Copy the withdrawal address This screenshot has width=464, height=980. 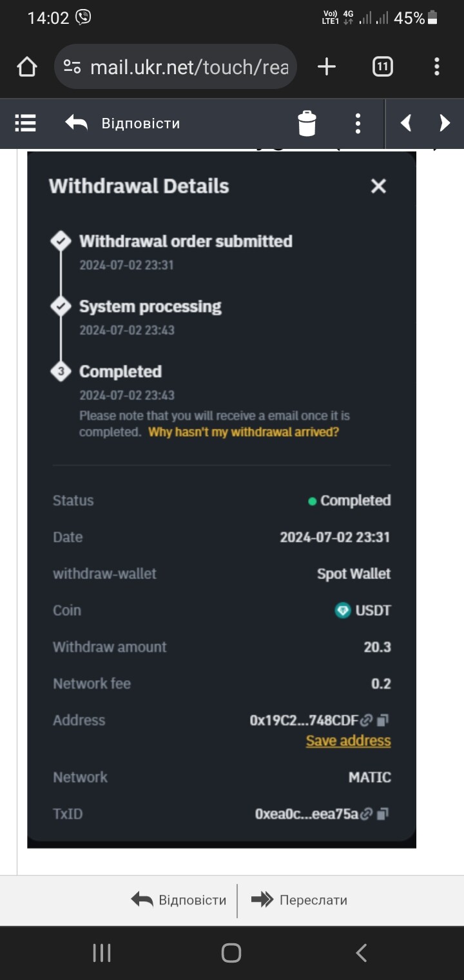(x=383, y=720)
